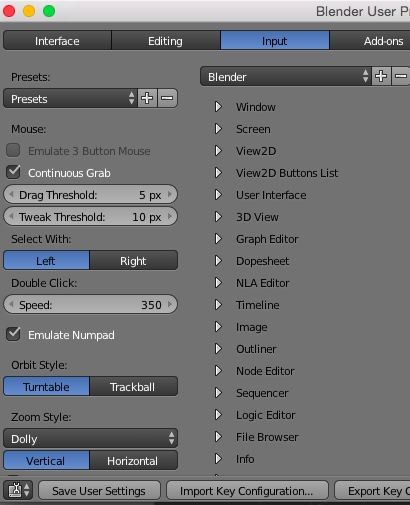The image size is (410, 505).
Task: Expand the File Browser keymap section
Action: (218, 437)
